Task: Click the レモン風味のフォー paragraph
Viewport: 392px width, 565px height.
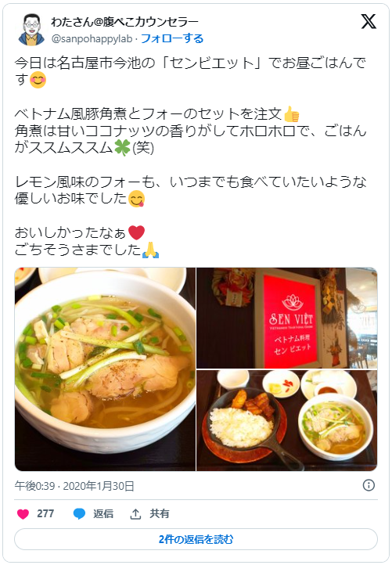Action: point(190,190)
